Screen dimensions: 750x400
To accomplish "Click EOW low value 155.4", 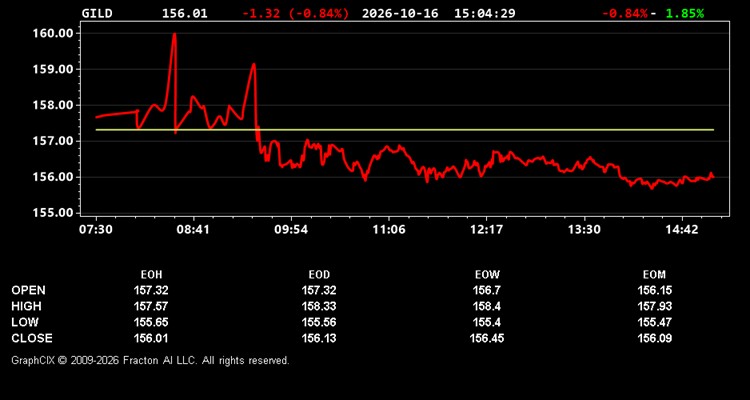I will pos(487,322).
